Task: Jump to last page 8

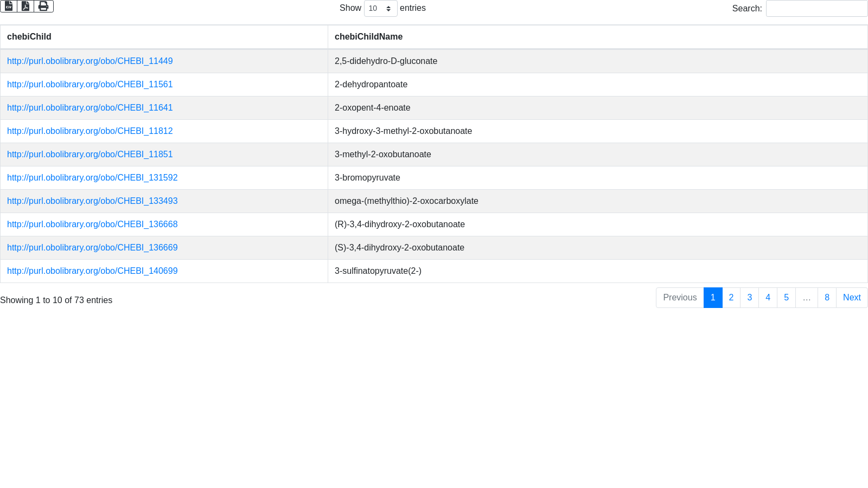Action: coord(827,298)
